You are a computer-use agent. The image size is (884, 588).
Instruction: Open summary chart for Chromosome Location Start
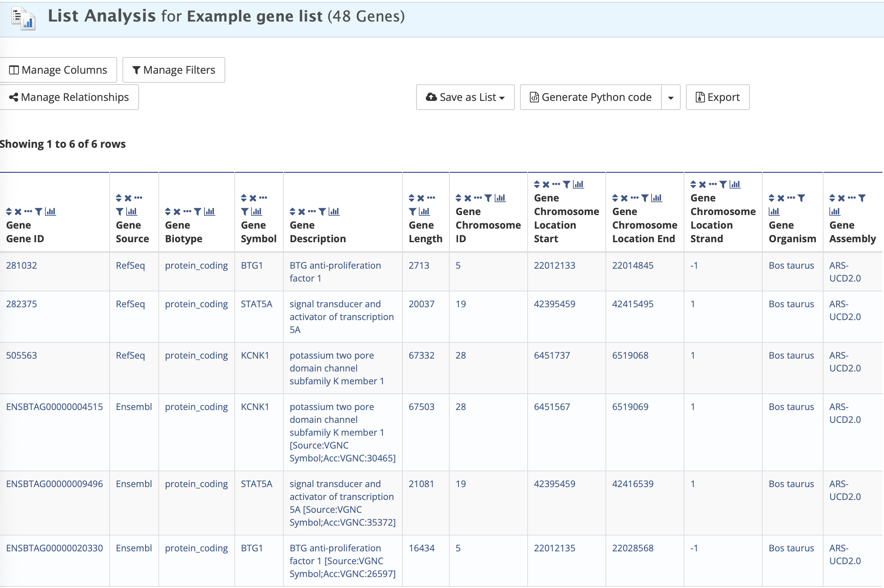[579, 184]
